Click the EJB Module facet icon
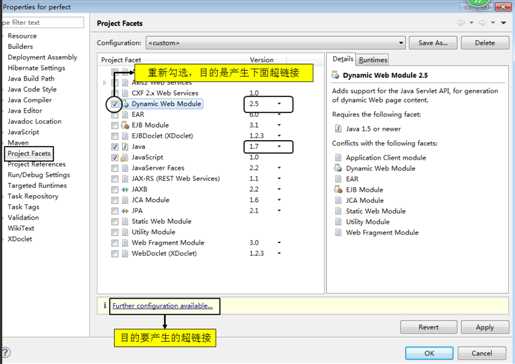 125,125
